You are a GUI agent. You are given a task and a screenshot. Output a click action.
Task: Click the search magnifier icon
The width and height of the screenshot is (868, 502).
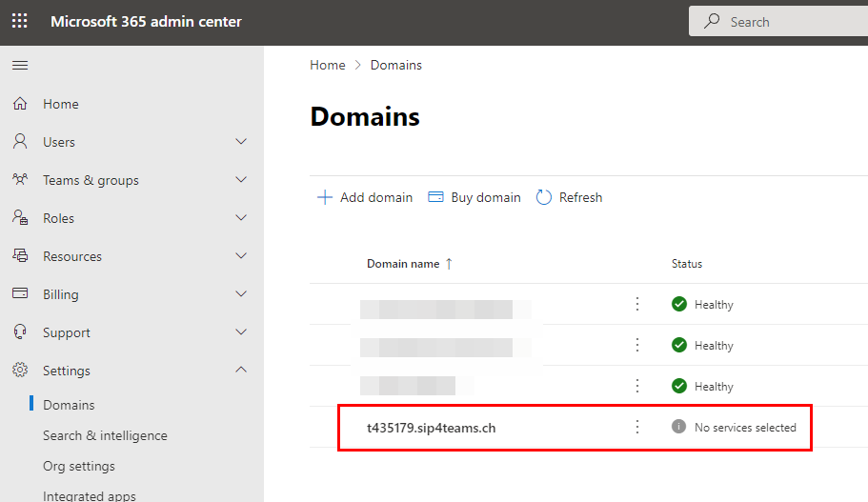tap(712, 22)
